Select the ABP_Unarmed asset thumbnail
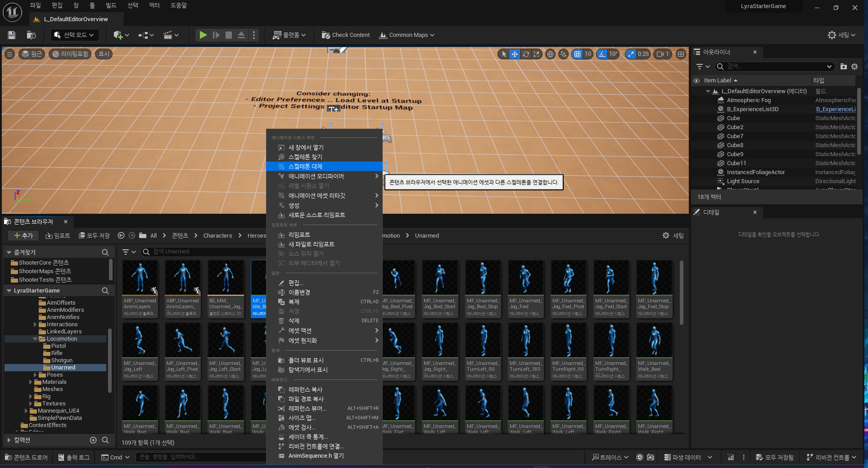The height and width of the screenshot is (468, 868). (x=140, y=289)
